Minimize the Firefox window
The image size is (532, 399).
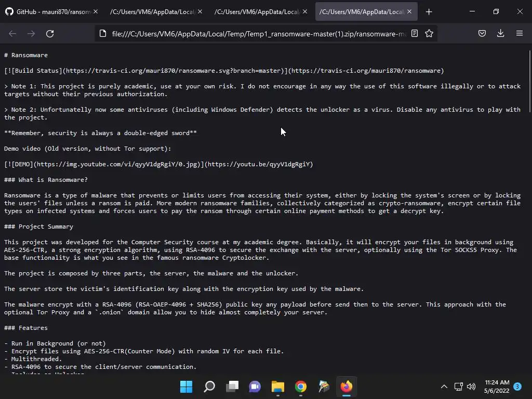(x=472, y=11)
